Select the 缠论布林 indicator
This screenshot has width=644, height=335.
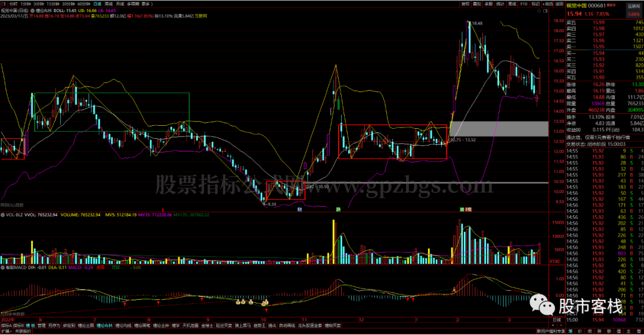coord(105,325)
